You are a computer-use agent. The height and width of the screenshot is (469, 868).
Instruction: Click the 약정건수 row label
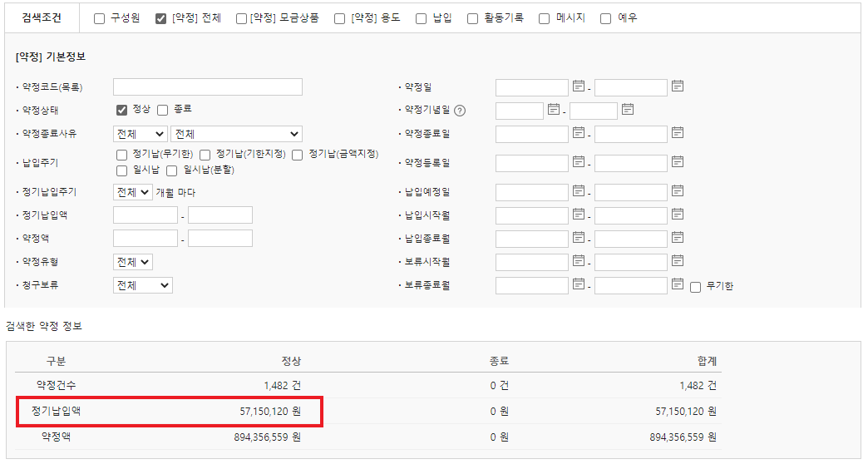56,385
